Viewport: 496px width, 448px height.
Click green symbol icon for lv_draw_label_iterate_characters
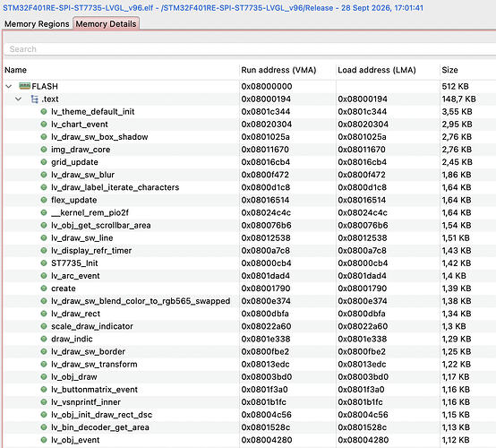[x=44, y=187]
